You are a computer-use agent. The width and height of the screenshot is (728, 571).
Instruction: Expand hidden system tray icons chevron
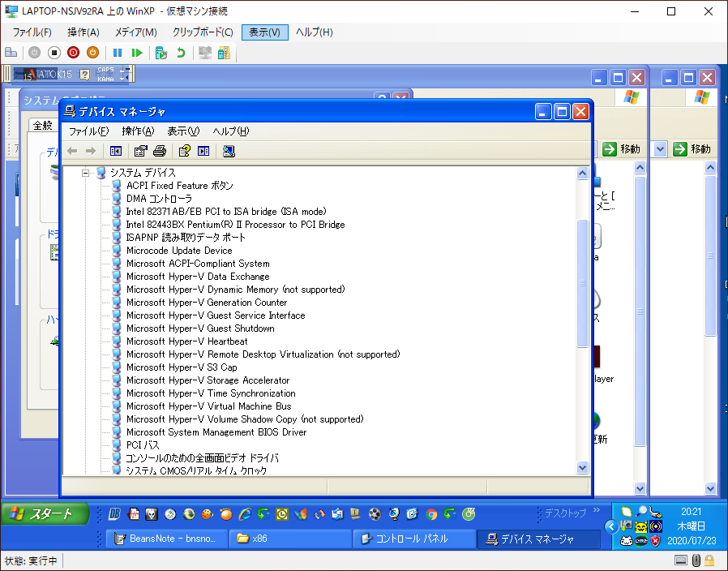611,526
